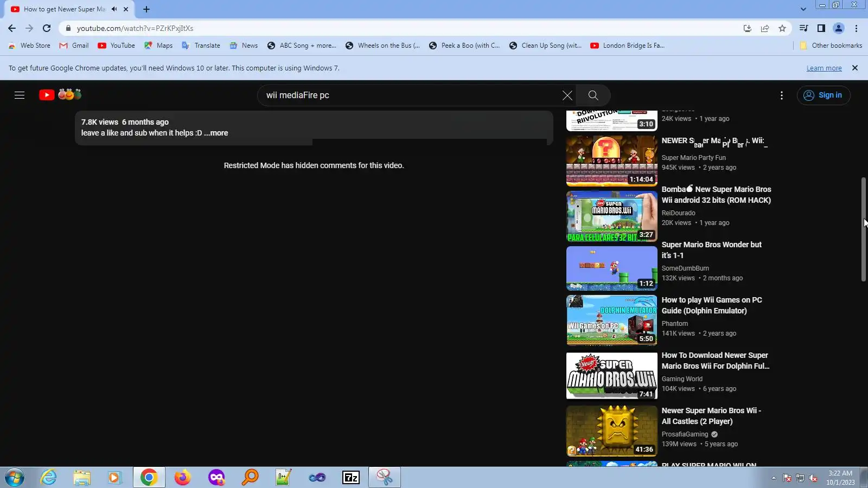Open Chrome three-dot menu
868x488 pixels.
(856, 28)
